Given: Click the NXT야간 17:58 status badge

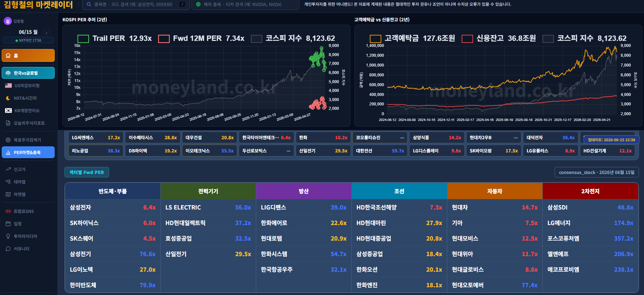Looking at the screenshot, I should point(28,40).
